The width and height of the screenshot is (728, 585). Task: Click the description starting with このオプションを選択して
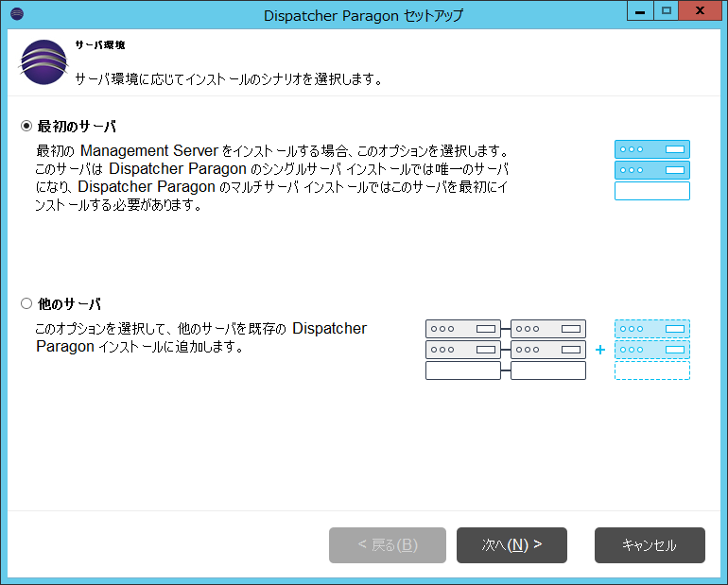tap(201, 337)
